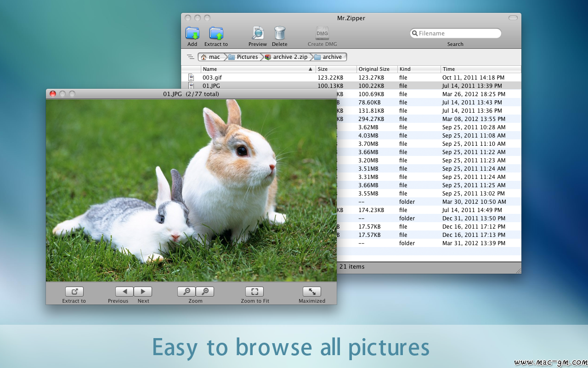Image resolution: width=588 pixels, height=368 pixels.
Task: Click the 003.gif file icon
Action: 191,78
